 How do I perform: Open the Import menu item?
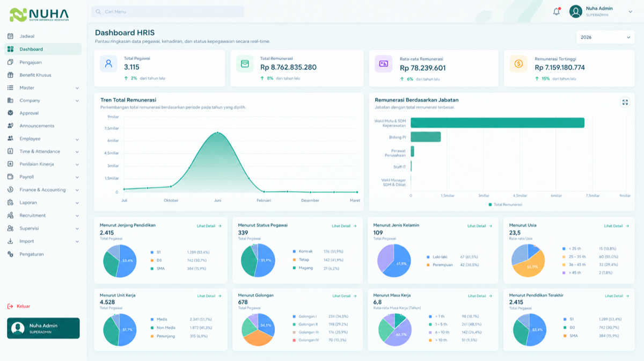(x=43, y=241)
